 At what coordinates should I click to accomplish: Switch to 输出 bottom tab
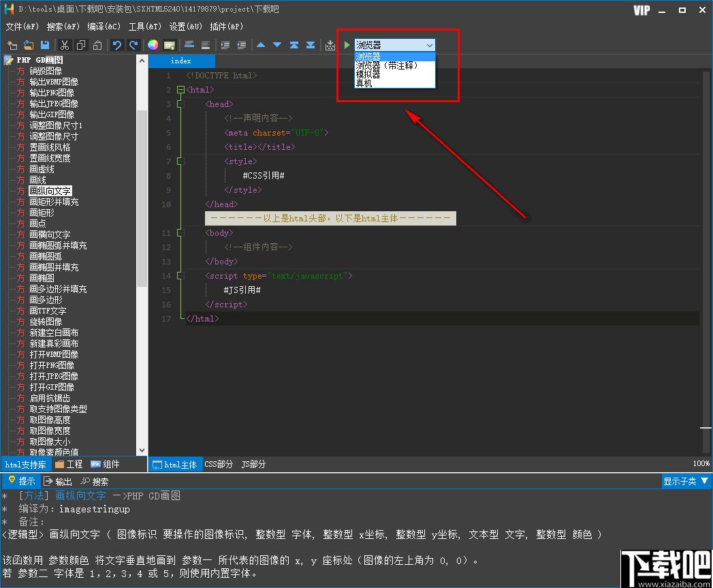[58, 482]
